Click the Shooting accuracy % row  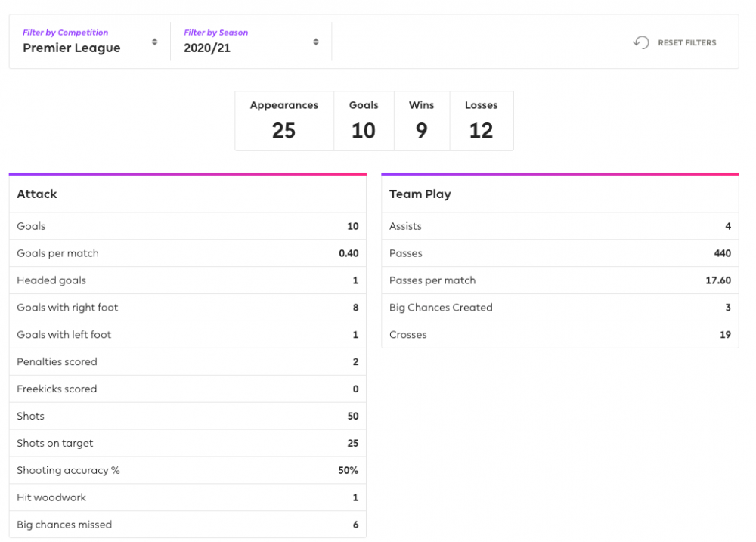pos(187,470)
